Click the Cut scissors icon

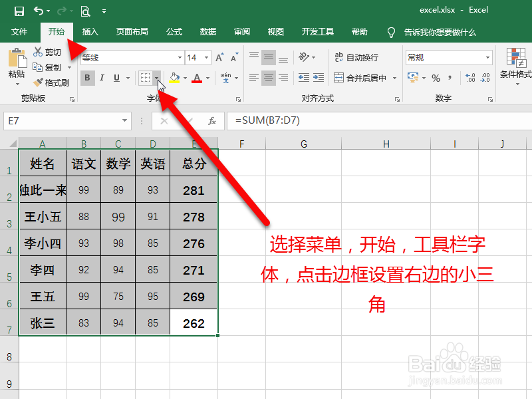tap(38, 52)
